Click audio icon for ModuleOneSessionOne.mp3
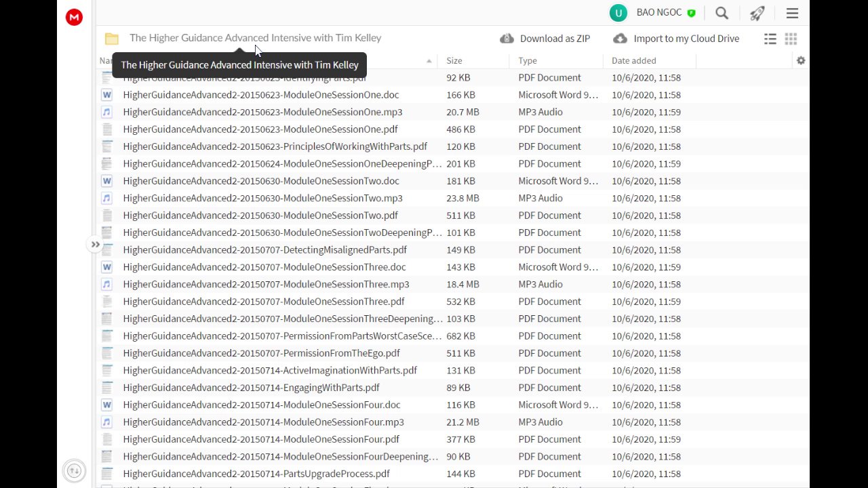This screenshot has height=488, width=868. point(106,112)
